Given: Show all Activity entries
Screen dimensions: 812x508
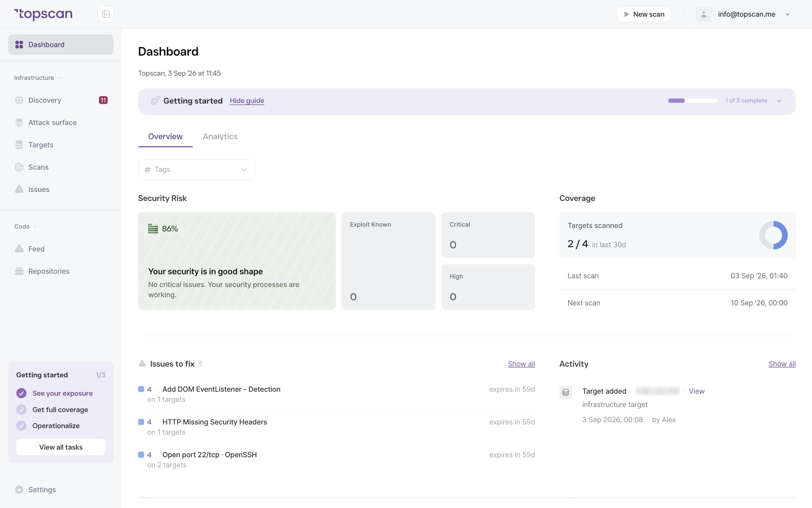Looking at the screenshot, I should click(x=782, y=364).
